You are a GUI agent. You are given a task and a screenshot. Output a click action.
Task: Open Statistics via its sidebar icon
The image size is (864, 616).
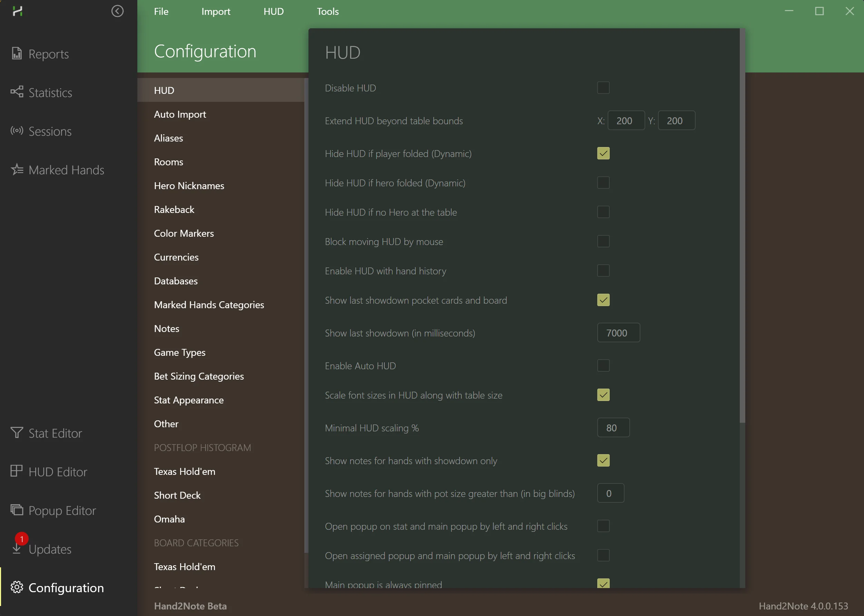point(16,92)
